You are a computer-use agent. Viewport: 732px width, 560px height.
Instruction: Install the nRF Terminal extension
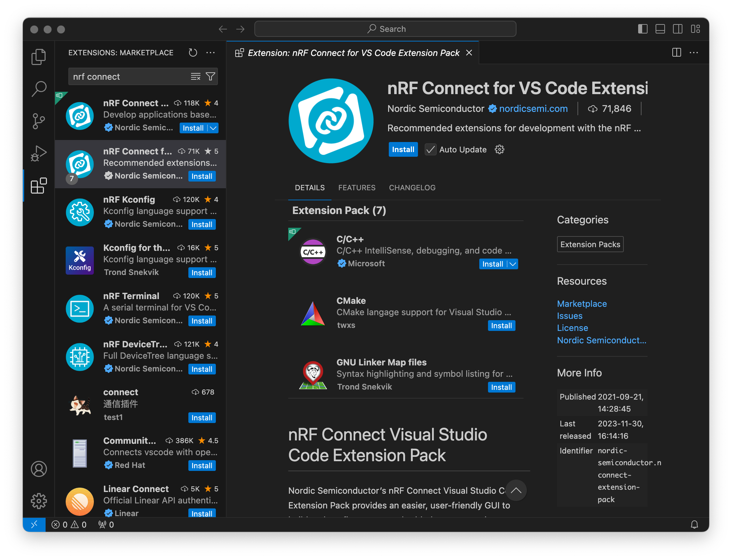(x=202, y=321)
